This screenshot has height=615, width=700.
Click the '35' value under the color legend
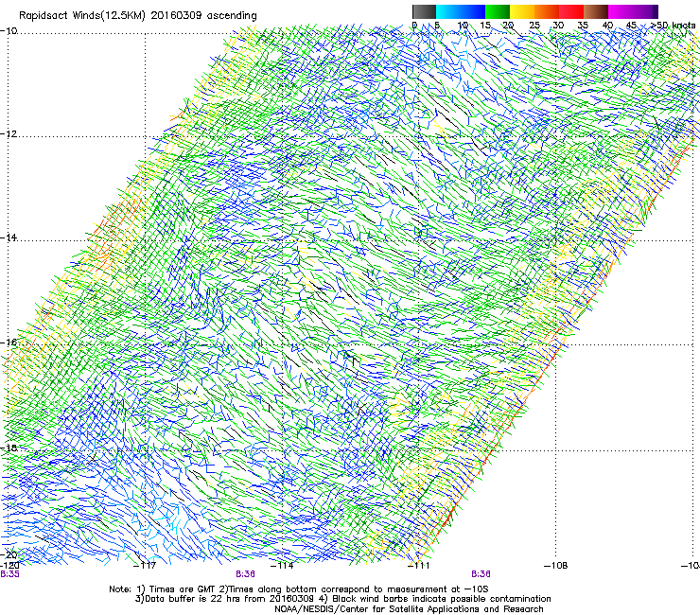[583, 26]
